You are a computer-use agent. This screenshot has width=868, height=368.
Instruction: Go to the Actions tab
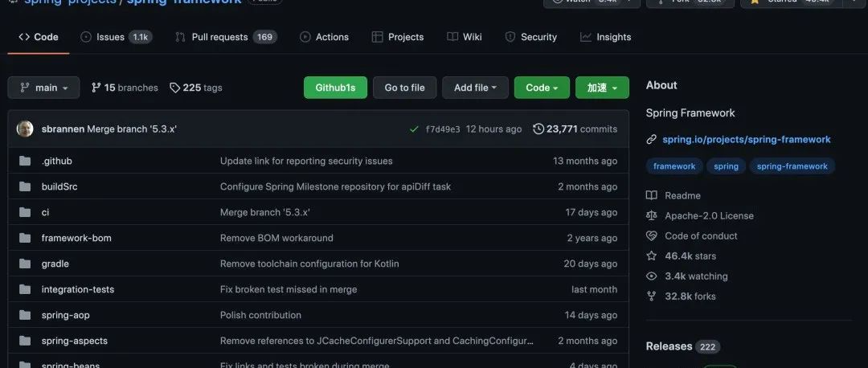pos(324,37)
